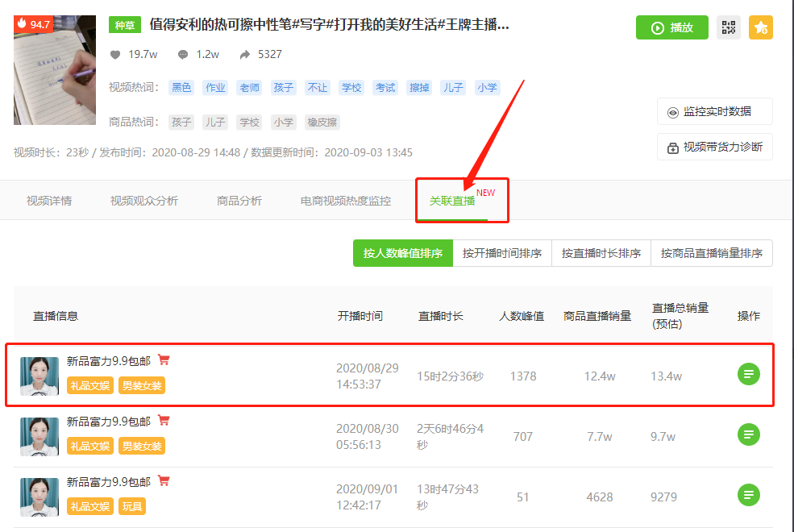The image size is (794, 532).
Task: Click video hot word 擦掉
Action: click(419, 88)
